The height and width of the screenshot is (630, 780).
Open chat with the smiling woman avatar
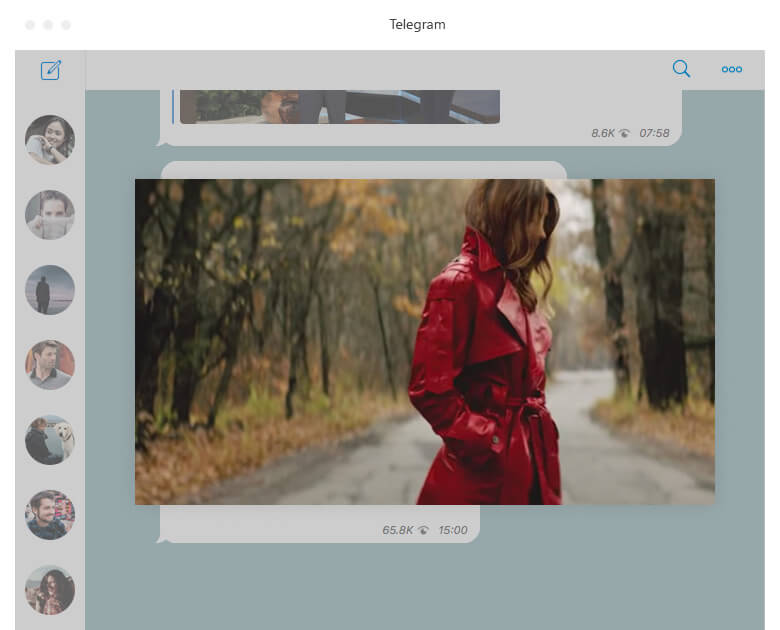pyautogui.click(x=50, y=140)
